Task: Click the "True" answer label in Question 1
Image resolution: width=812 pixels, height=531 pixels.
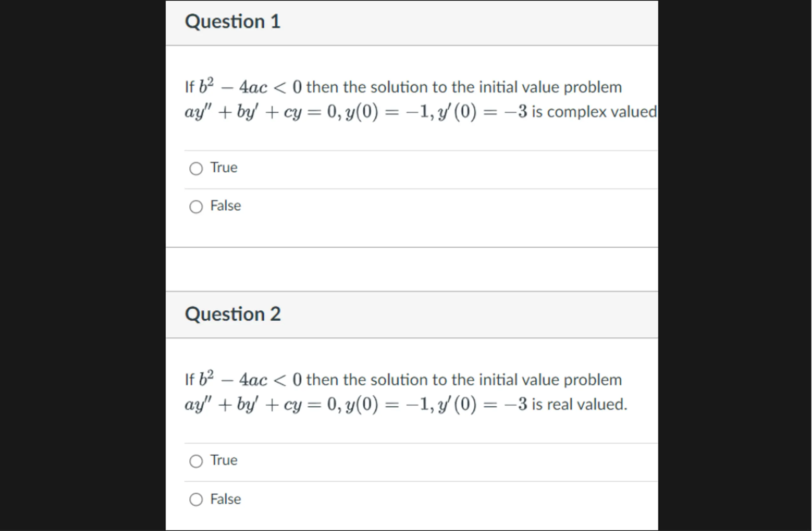Action: coord(224,168)
